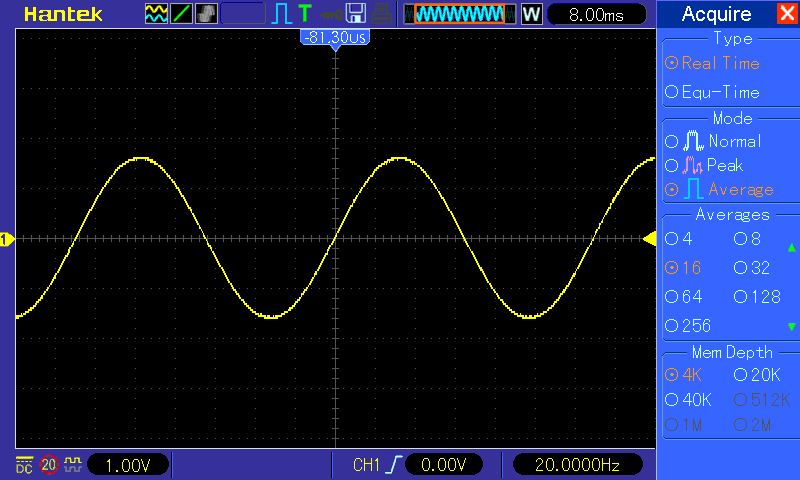Select 20K memory depth
Viewport: 800px width, 480px height.
click(x=757, y=375)
